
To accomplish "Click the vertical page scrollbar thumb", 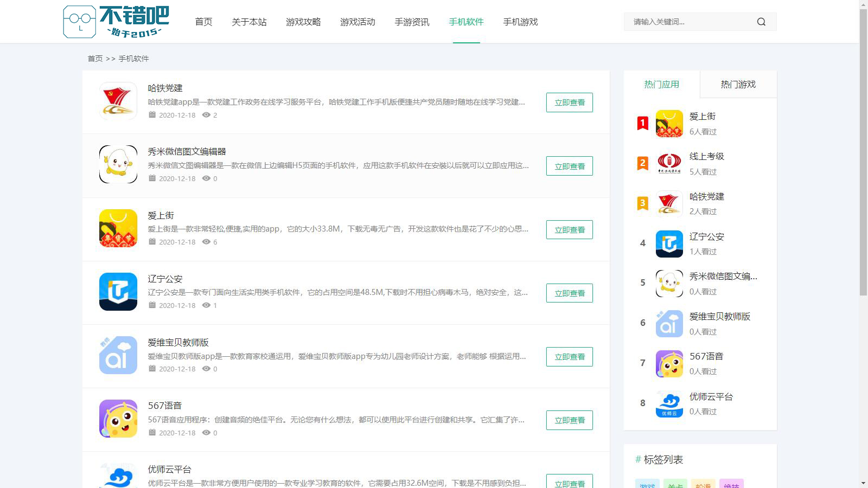I will tap(863, 152).
